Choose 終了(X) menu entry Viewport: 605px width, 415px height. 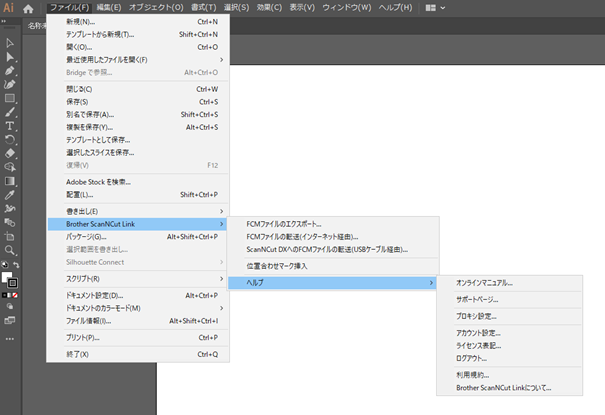139,354
